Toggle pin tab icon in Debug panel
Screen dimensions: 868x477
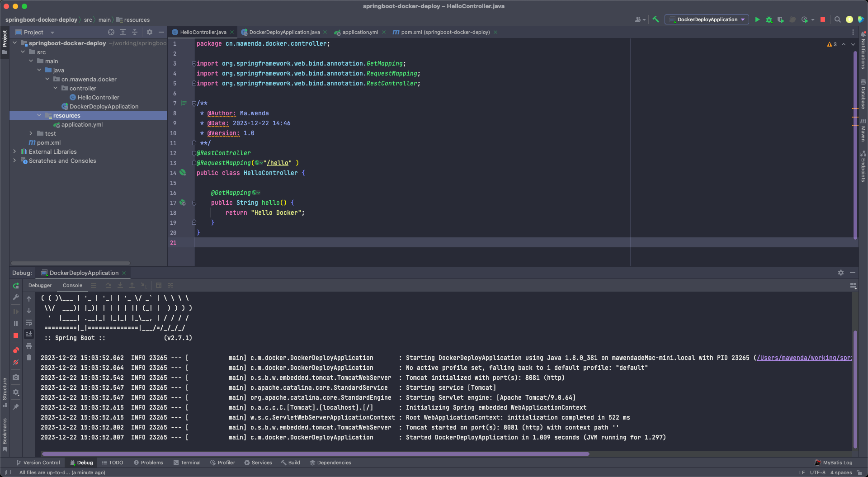pos(16,407)
